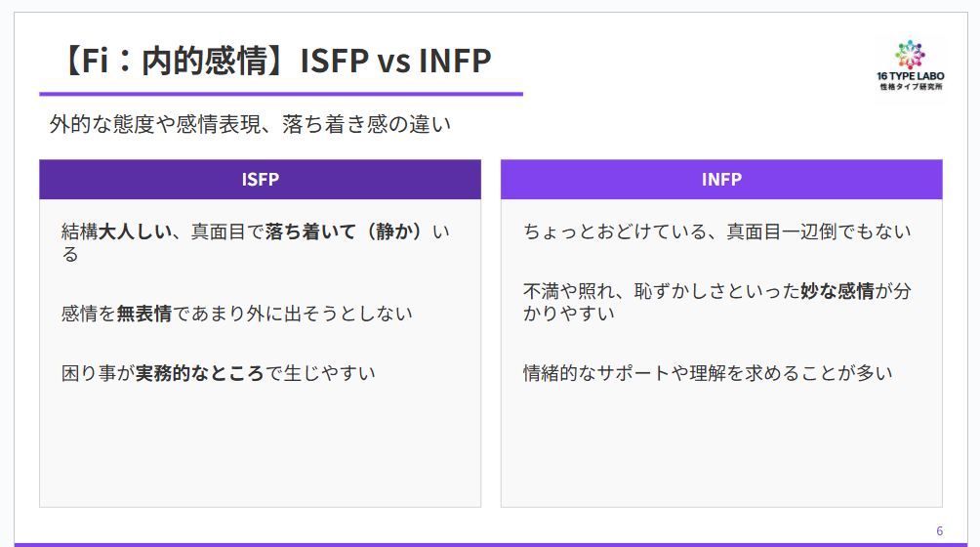Image resolution: width=980 pixels, height=547 pixels.
Task: Click the ISFP line mentioning 無表情
Action: [x=236, y=314]
